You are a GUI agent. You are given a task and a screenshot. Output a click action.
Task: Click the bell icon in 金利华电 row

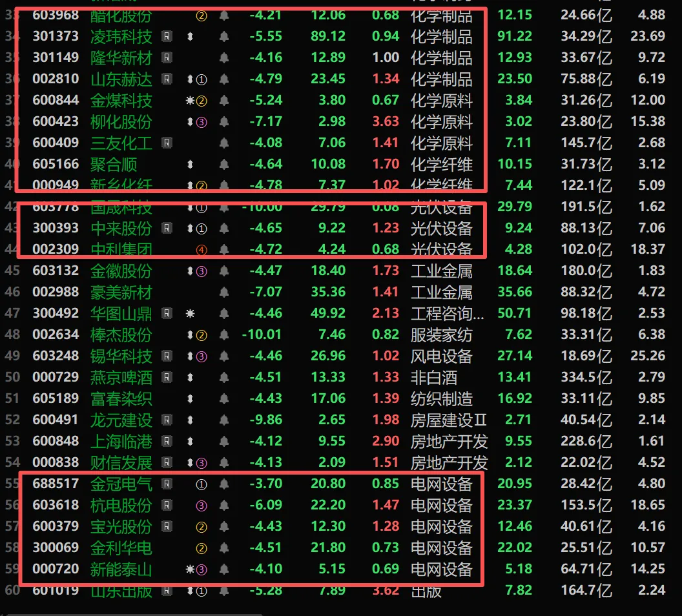(224, 548)
